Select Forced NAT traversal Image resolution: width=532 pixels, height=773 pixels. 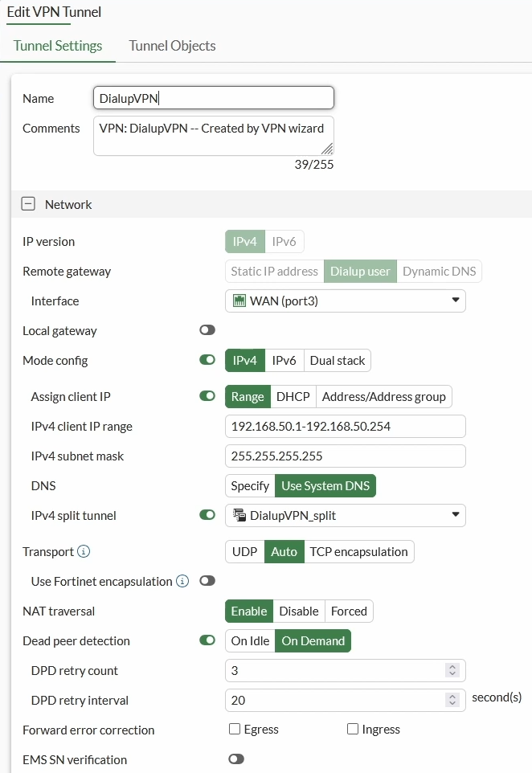349,611
